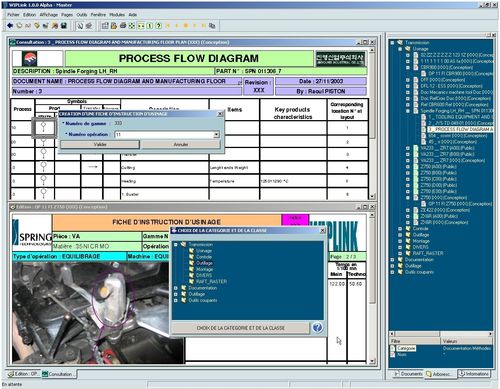Select Controle in category dialog tree
The width and height of the screenshot is (500, 389).
204,257
